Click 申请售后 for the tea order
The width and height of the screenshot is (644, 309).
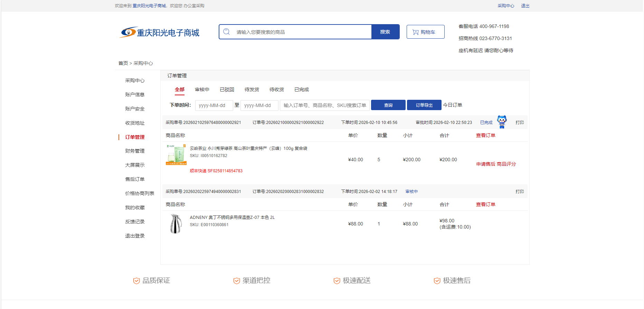click(485, 164)
